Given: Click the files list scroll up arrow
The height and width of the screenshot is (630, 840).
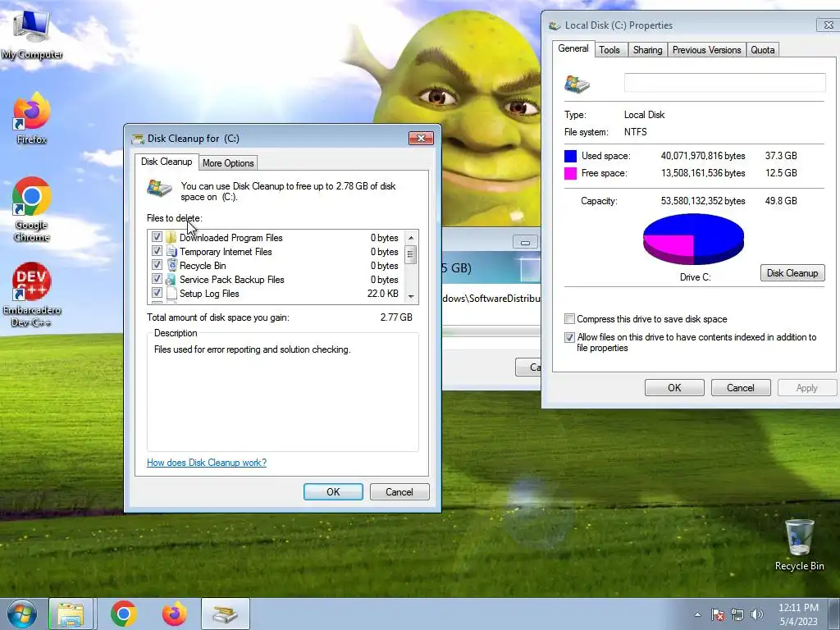Looking at the screenshot, I should [x=411, y=237].
